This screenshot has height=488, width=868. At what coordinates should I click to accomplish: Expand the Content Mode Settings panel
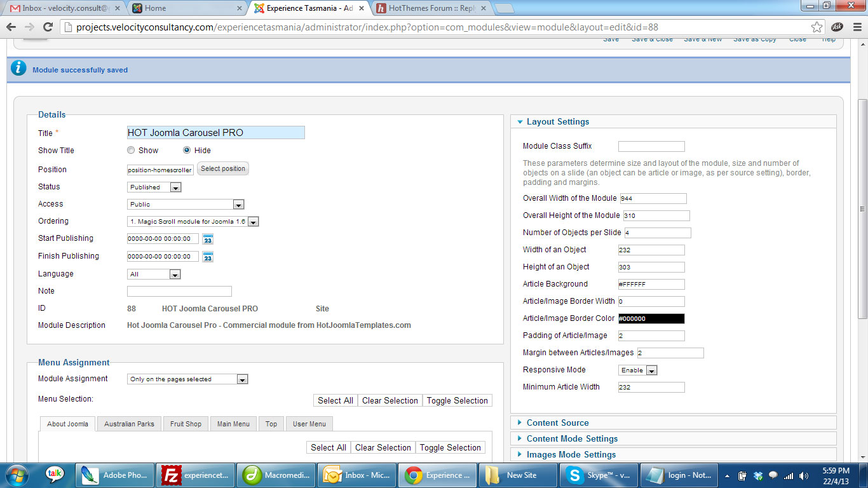click(x=674, y=438)
